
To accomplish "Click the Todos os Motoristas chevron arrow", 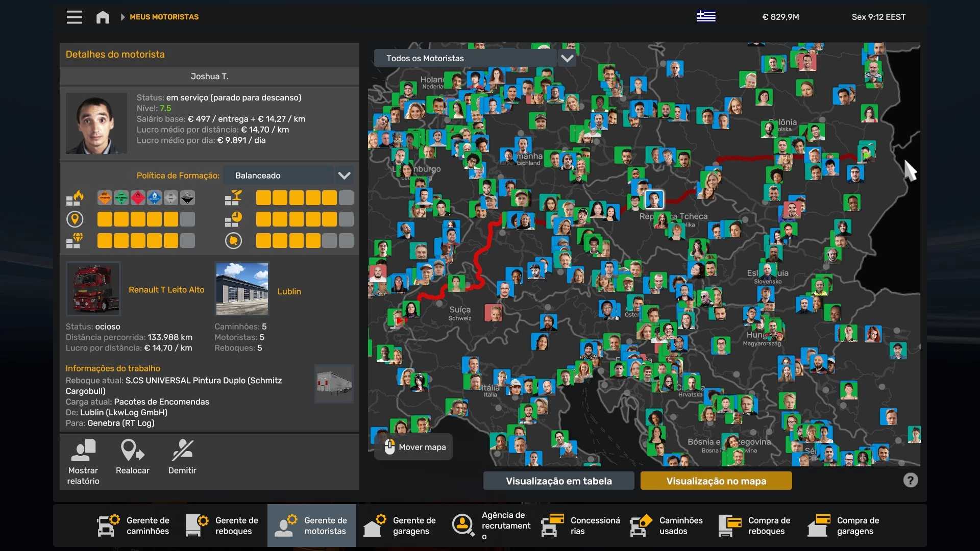I will [x=567, y=58].
